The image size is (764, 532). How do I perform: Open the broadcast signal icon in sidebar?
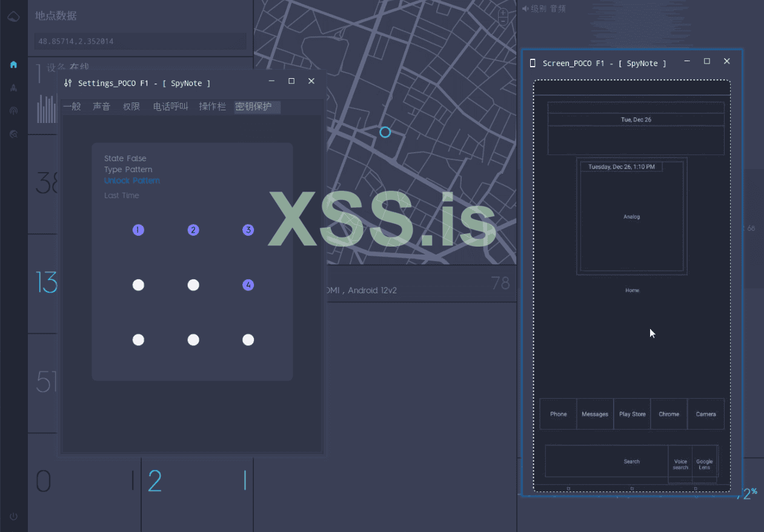(x=13, y=111)
